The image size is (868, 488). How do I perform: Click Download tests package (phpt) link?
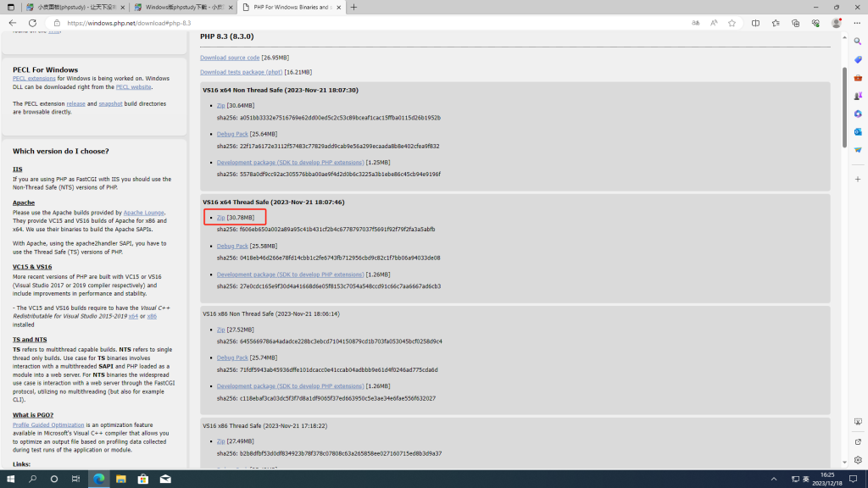pyautogui.click(x=242, y=72)
